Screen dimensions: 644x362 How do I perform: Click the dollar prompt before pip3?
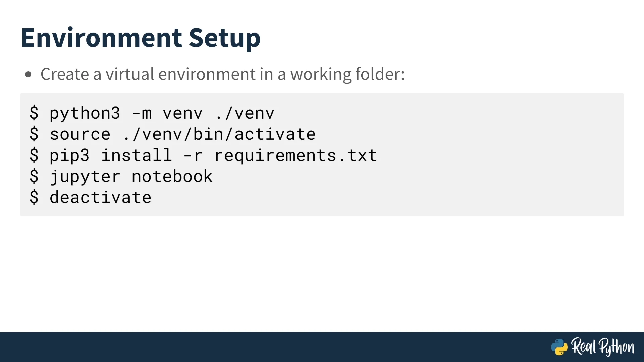coord(34,155)
